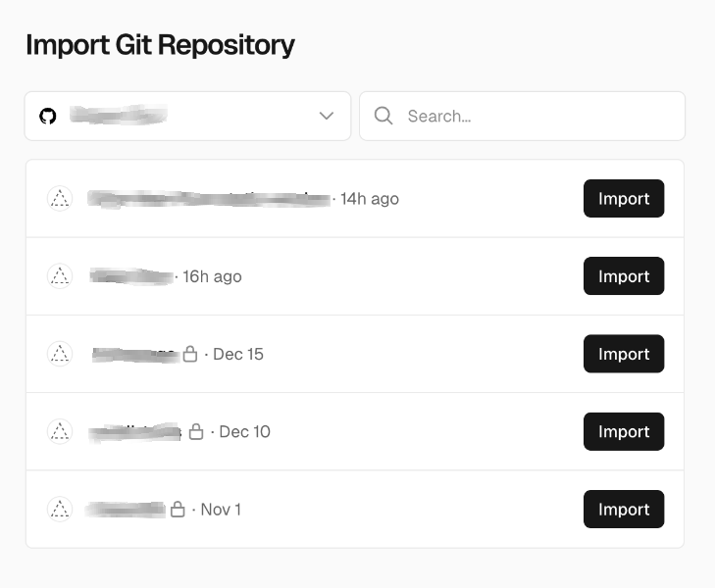Click the GitHub logo in account selector
Screen dimensions: 715x588
tap(47, 117)
